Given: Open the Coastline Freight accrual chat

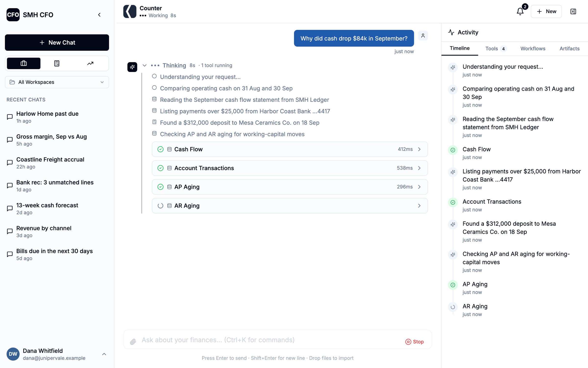Looking at the screenshot, I should 57,163.
